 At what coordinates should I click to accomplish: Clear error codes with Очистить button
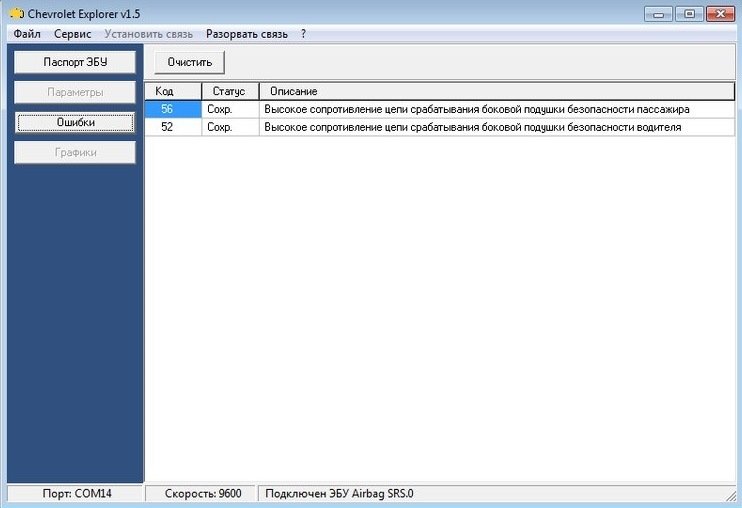(189, 62)
